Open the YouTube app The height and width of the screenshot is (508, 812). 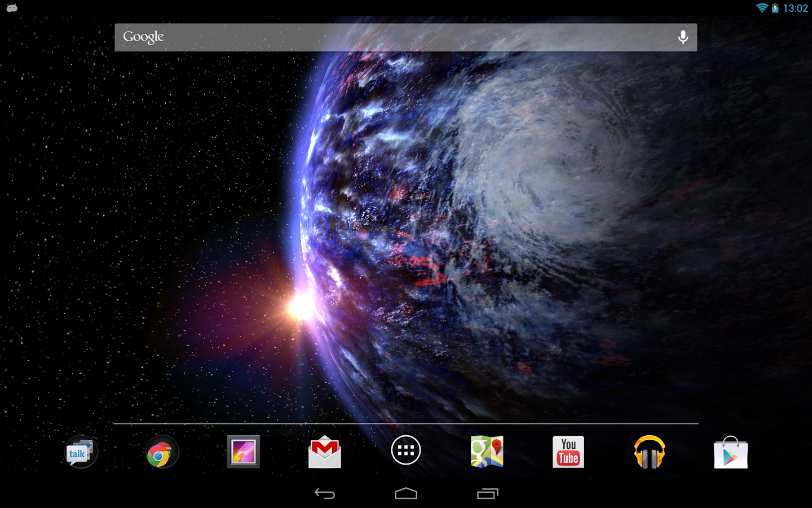point(568,452)
